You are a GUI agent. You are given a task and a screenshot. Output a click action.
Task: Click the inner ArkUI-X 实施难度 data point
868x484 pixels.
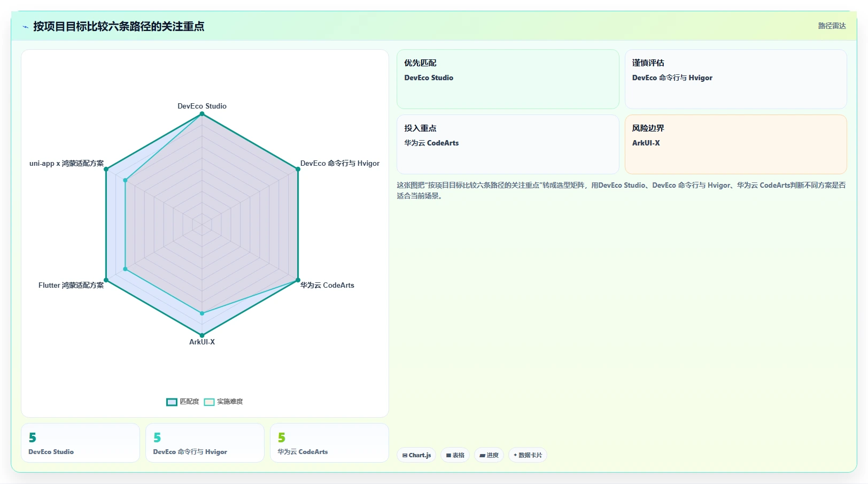click(x=202, y=313)
